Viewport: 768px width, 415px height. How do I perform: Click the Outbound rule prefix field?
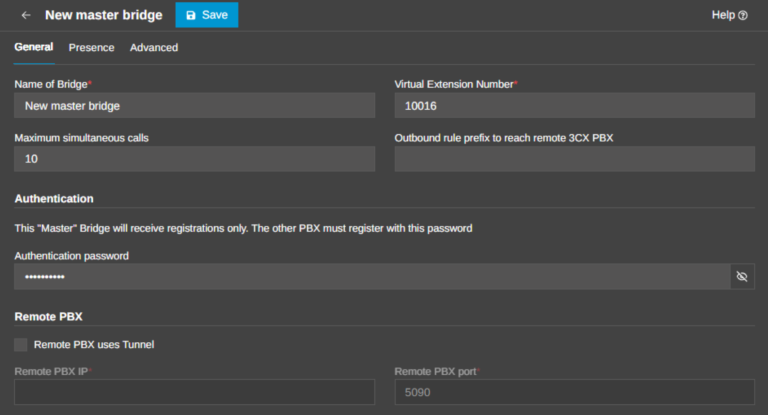coord(575,159)
